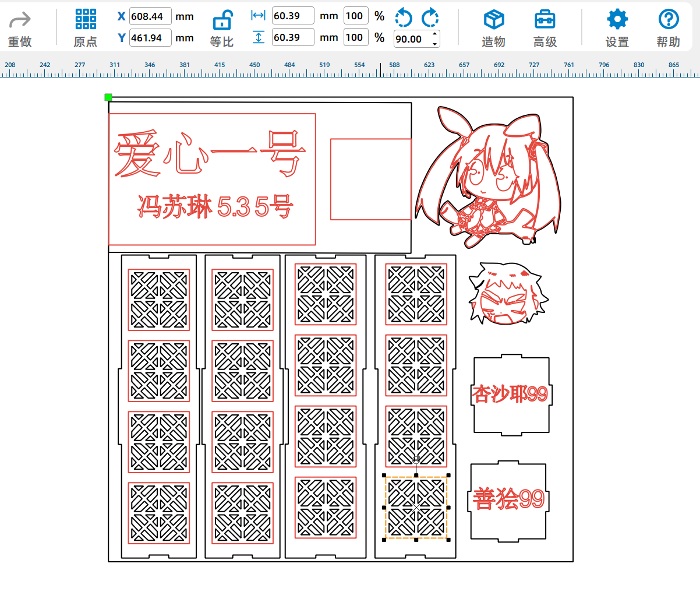This screenshot has width=700, height=602.
Task: Click the height arrow icon
Action: 258,37
